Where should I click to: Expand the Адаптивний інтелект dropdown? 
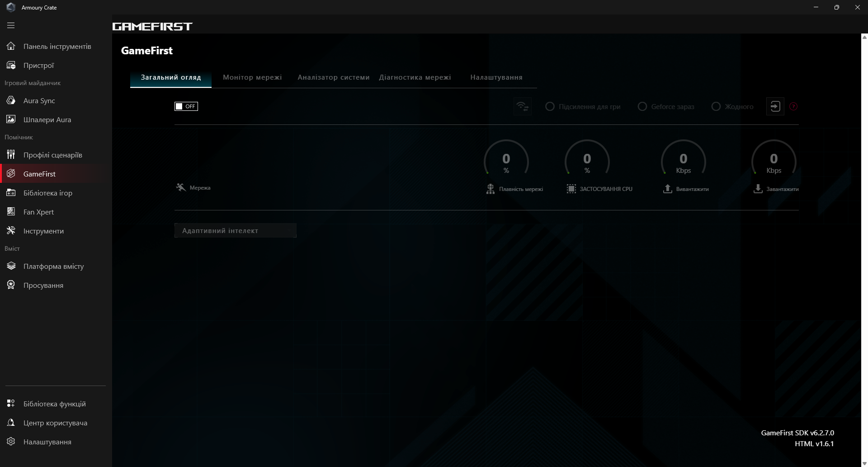(x=236, y=230)
